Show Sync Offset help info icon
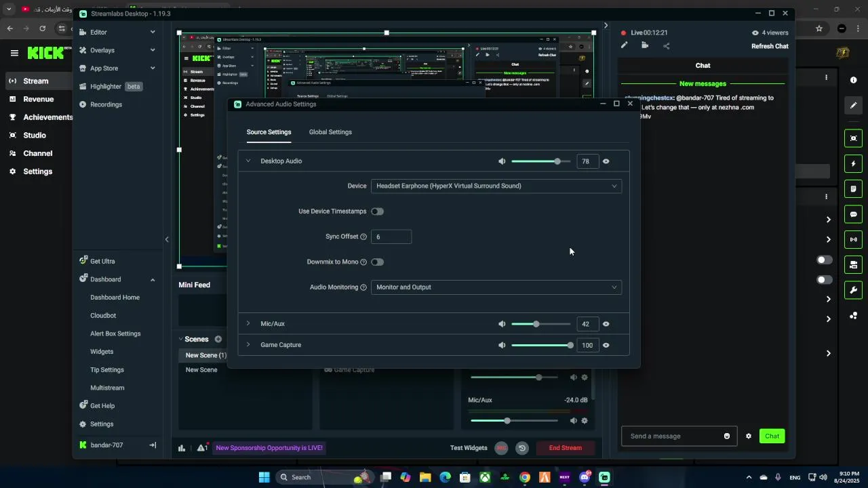This screenshot has height=488, width=868. [x=363, y=237]
